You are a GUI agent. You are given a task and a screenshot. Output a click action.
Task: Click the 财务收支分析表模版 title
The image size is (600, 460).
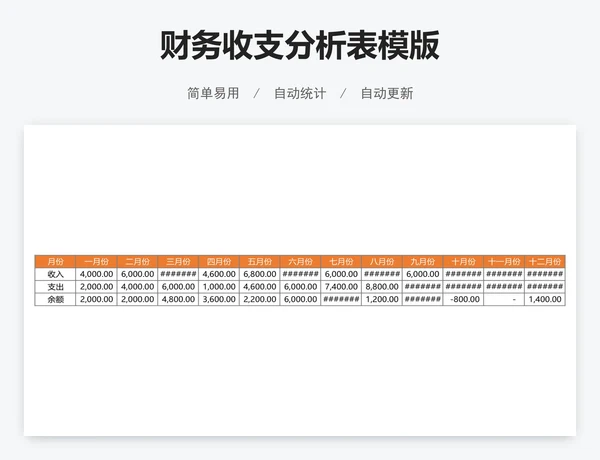pyautogui.click(x=300, y=46)
